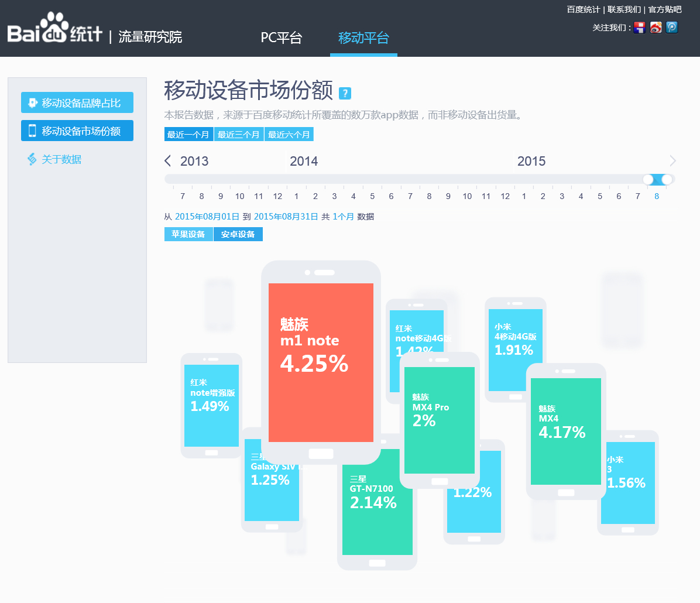Screen dimensions: 700x603
Task: Switch to 移动平台 tab
Action: (x=363, y=38)
